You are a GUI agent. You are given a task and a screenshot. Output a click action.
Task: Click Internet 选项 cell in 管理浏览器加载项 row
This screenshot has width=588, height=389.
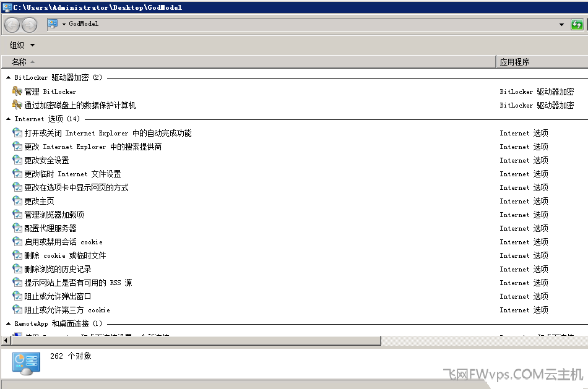point(524,215)
